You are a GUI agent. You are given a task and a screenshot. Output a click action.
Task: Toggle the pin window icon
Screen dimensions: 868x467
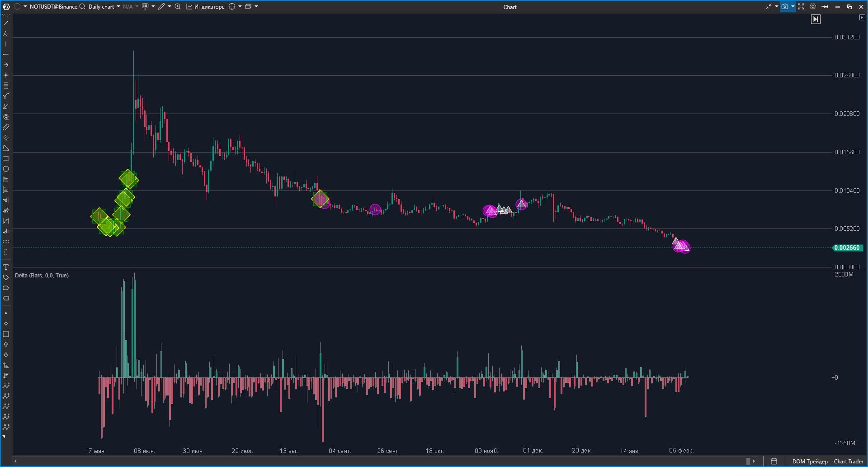[825, 7]
